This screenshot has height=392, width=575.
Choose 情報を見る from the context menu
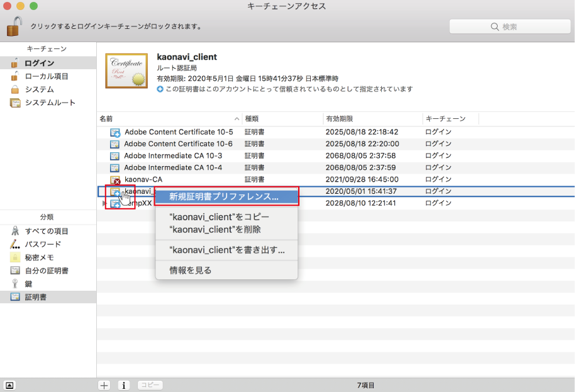point(226,271)
